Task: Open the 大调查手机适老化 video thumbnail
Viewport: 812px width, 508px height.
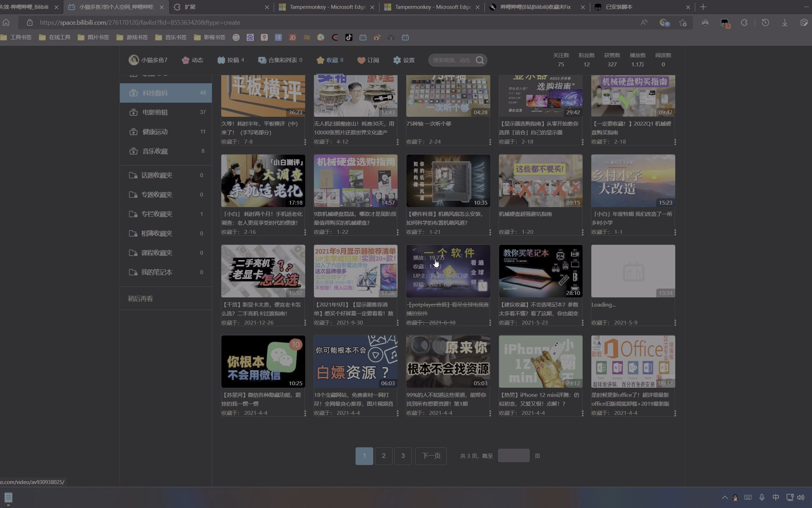Action: click(x=263, y=181)
